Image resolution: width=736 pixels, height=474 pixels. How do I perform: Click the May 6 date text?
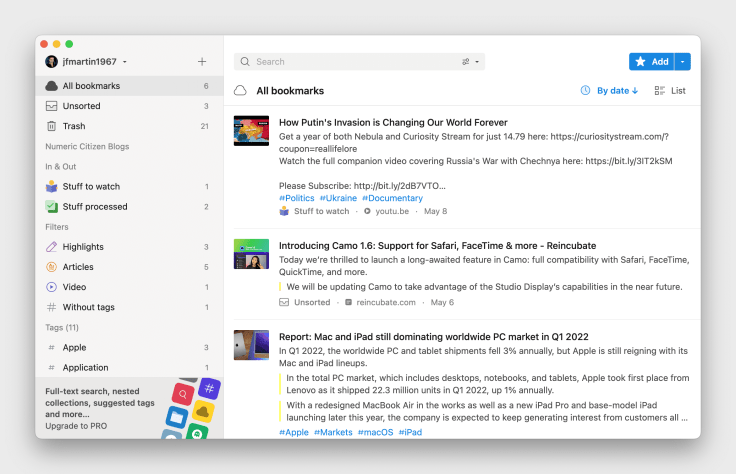coord(442,302)
